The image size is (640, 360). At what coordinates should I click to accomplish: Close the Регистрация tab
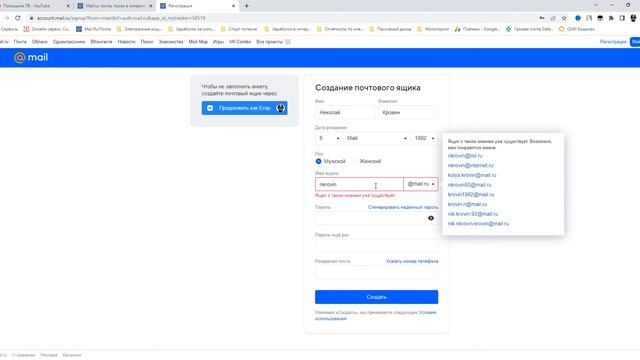(233, 6)
